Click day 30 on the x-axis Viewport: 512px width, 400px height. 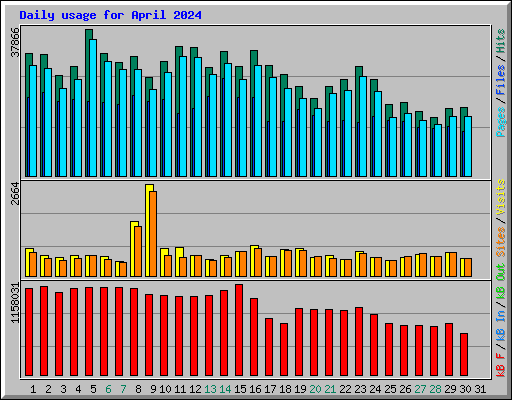(x=465, y=389)
